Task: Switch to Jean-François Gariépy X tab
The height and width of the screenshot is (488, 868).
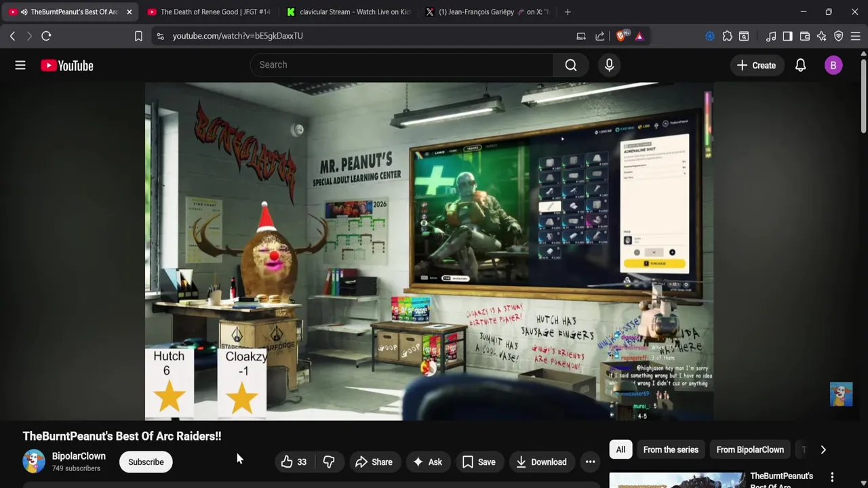Action: point(487,12)
